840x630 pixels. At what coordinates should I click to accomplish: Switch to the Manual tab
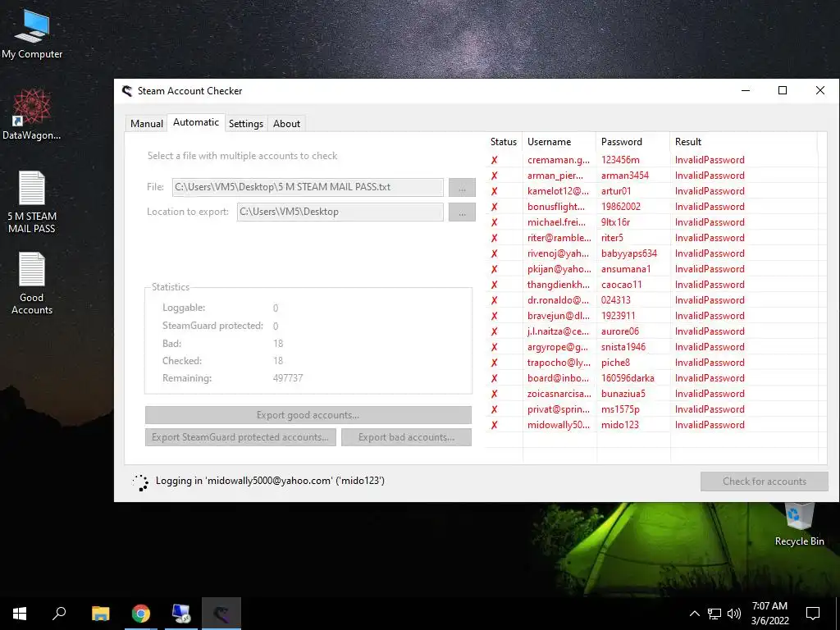(146, 124)
